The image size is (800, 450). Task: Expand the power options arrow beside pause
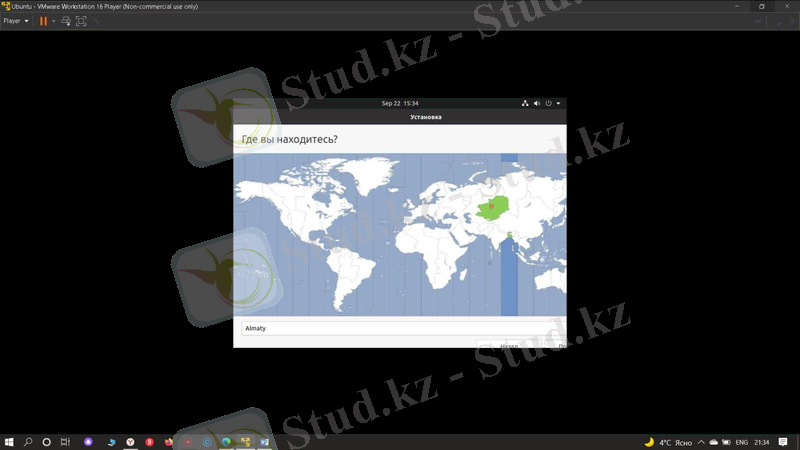[54, 21]
